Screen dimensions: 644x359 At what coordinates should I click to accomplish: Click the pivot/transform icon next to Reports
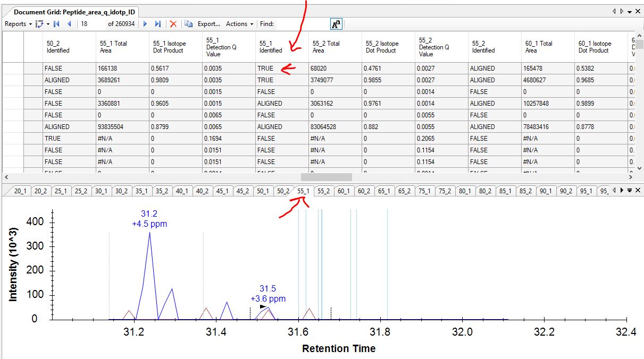click(40, 24)
